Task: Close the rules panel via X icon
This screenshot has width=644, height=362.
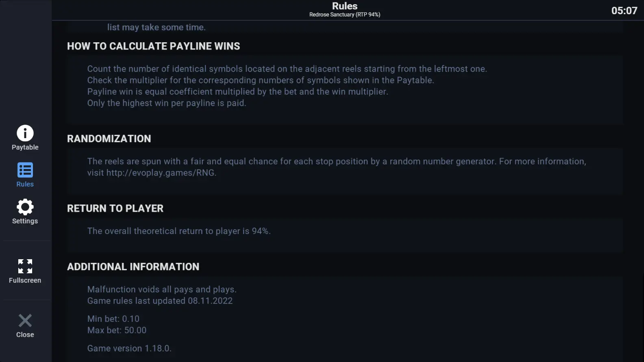Action: [25, 321]
